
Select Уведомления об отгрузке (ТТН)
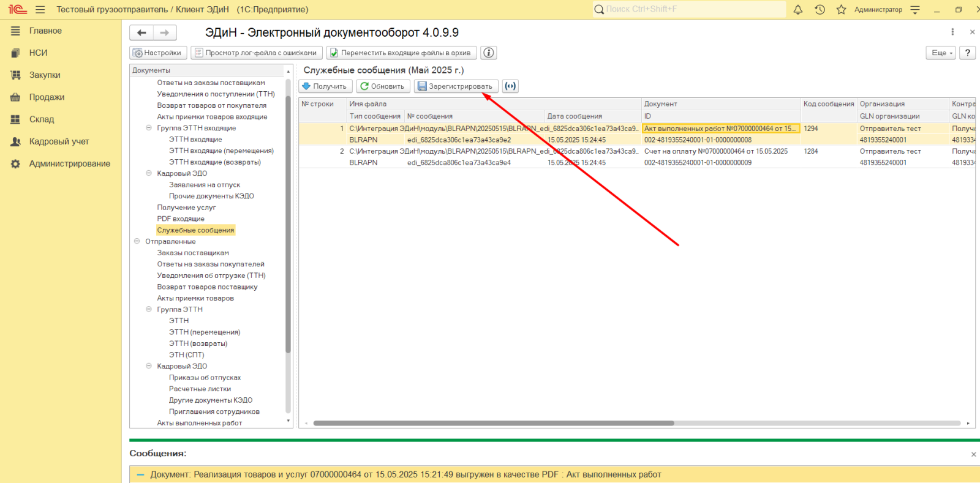211,275
